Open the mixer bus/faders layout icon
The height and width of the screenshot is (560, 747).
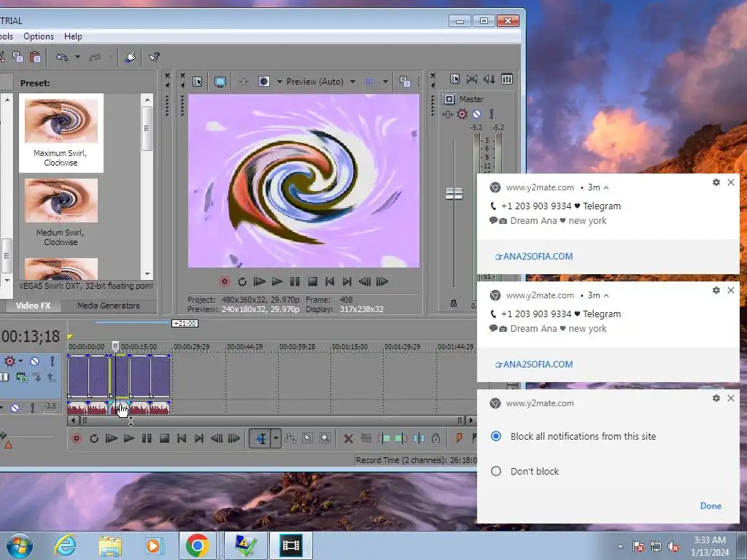(507, 79)
